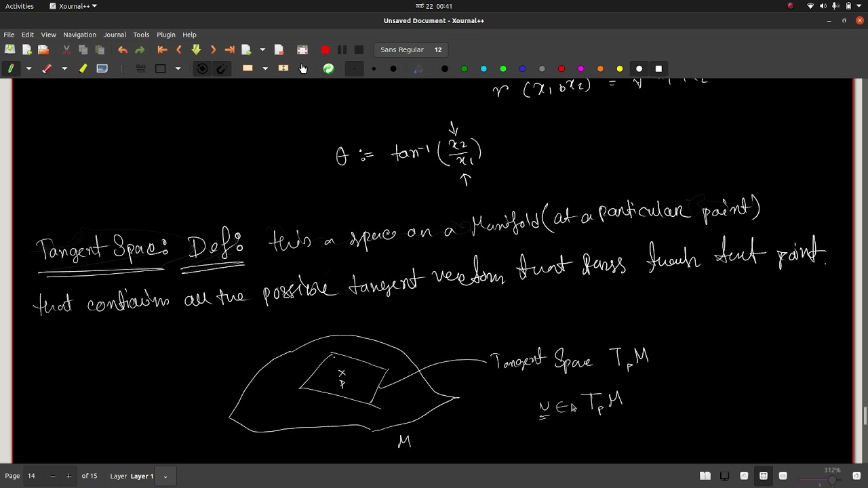Go to the last page arrow

pos(229,49)
